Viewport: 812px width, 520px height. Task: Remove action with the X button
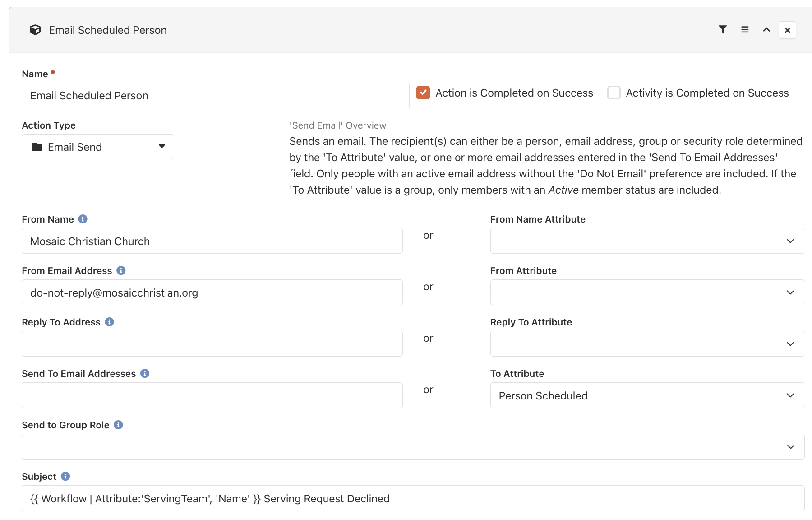pyautogui.click(x=787, y=30)
